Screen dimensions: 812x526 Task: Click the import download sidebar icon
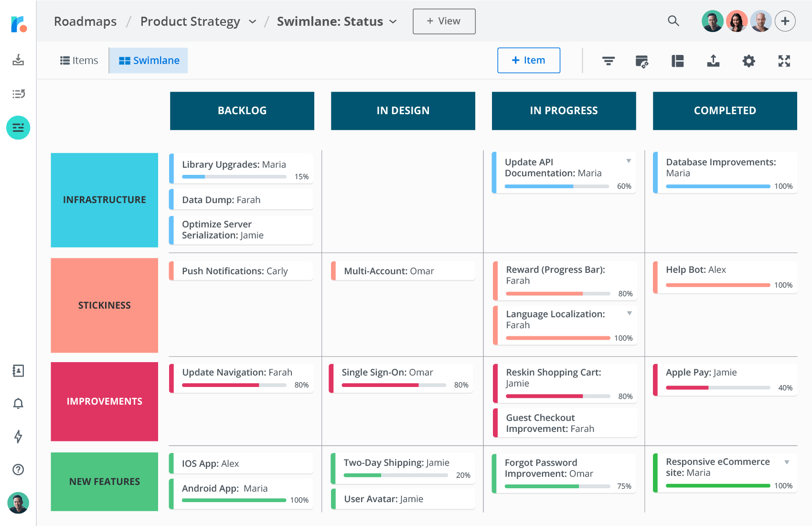(x=18, y=60)
